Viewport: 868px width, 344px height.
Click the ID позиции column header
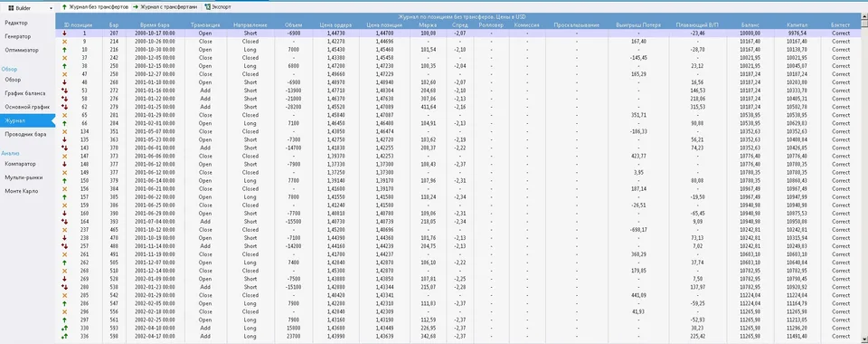coord(78,25)
